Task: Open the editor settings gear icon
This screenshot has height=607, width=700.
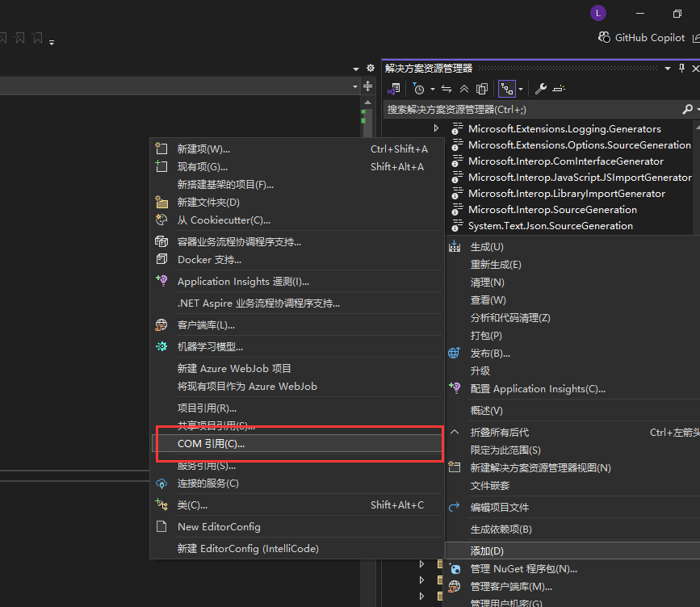Action: (x=371, y=69)
